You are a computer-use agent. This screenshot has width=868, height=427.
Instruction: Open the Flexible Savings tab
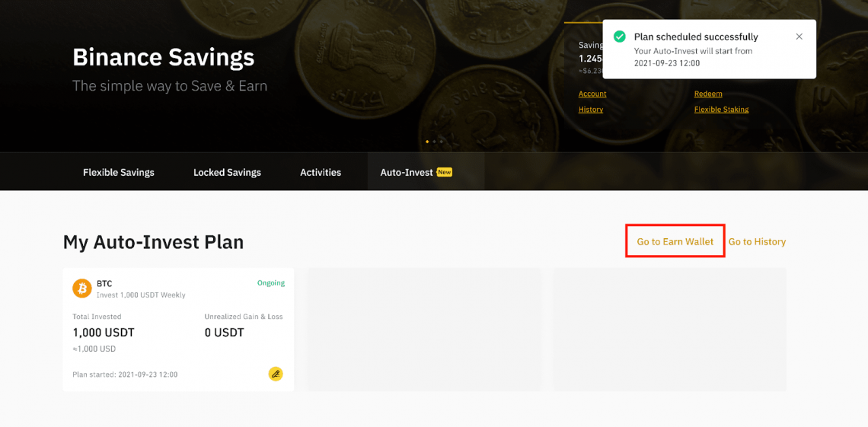119,172
